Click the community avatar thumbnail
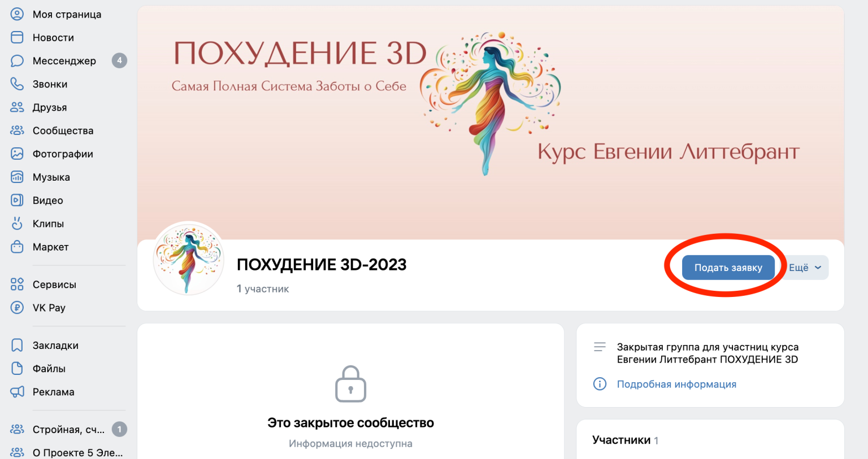This screenshot has height=459, width=868. 189,259
